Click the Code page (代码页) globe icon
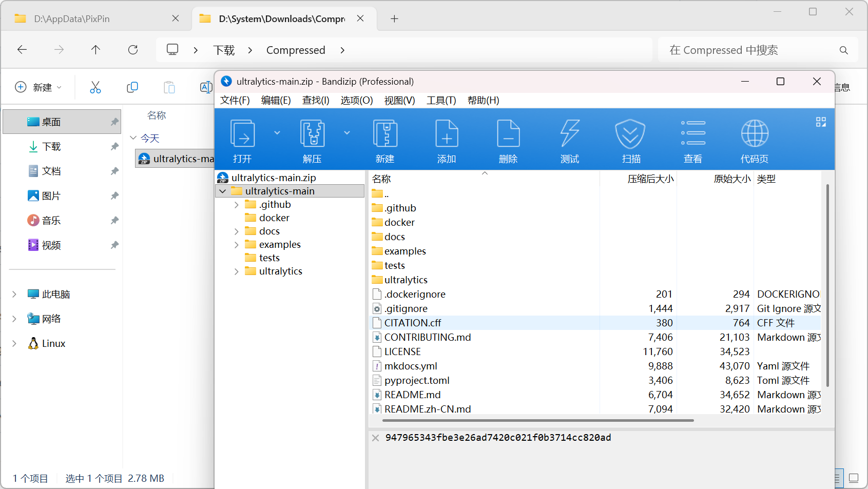The image size is (868, 489). (x=755, y=134)
